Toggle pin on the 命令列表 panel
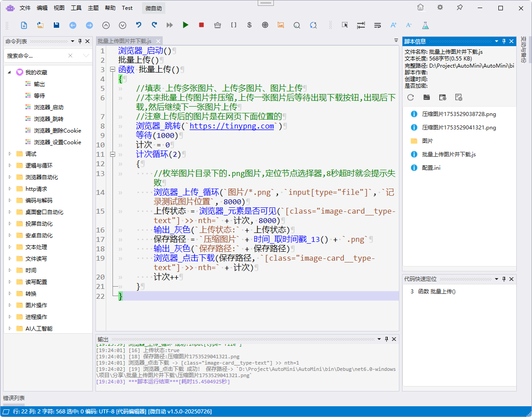The width and height of the screenshot is (532, 417). pos(80,41)
